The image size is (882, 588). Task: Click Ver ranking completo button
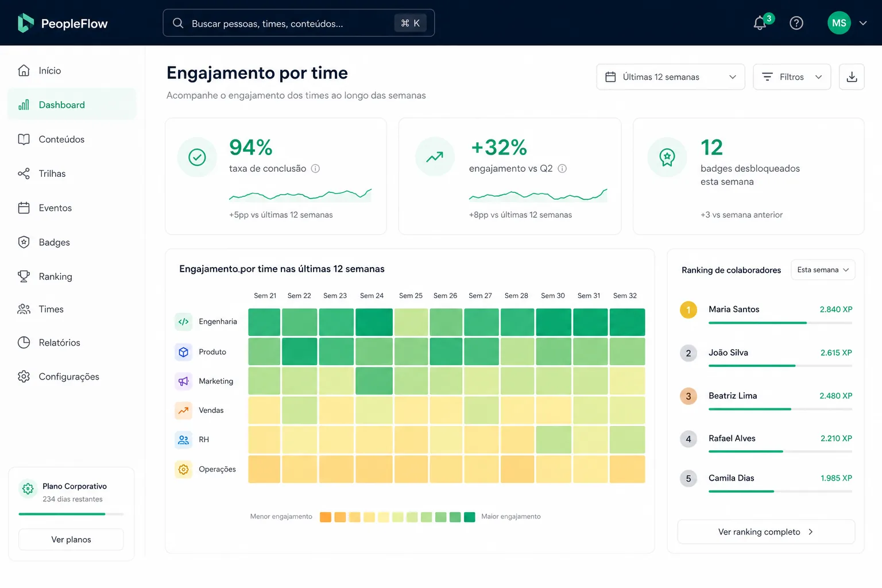766,532
